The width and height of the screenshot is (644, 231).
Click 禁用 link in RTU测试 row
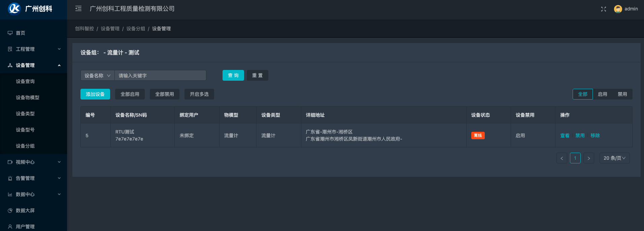point(580,136)
